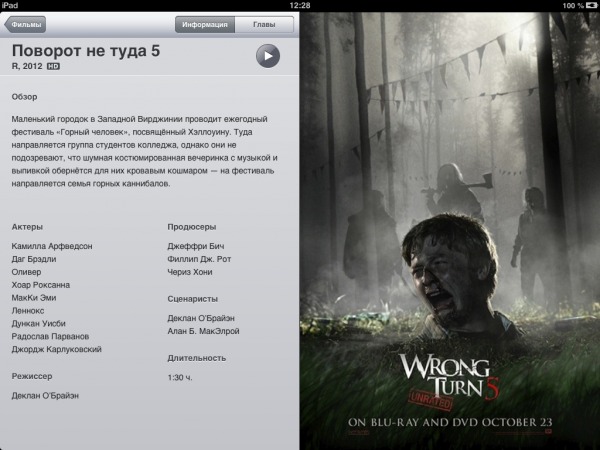
Task: Select actor Даг Брэдли
Action: point(34,259)
